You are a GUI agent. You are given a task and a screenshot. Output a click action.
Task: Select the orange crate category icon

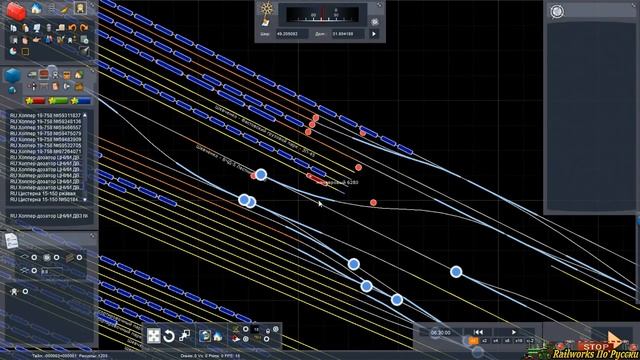67,75
